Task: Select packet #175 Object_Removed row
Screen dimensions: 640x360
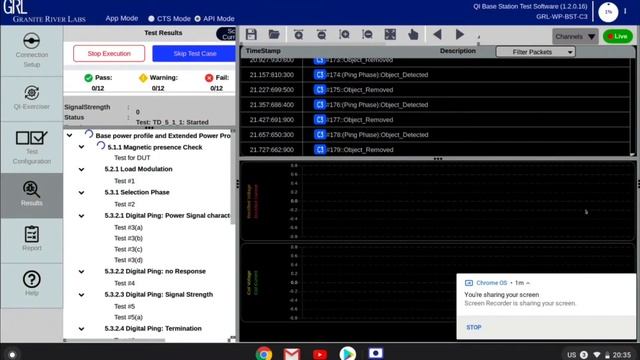Action: pyautogui.click(x=435, y=90)
